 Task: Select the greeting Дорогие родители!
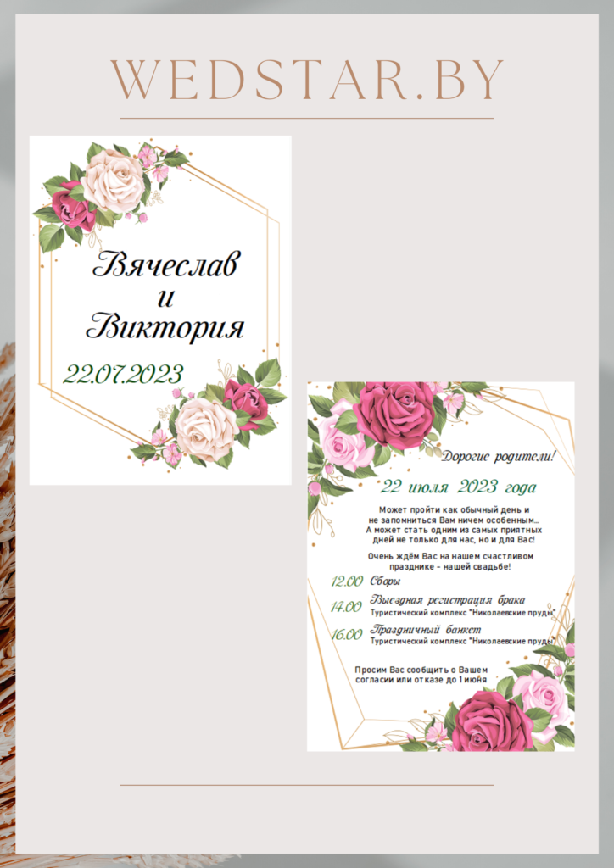pos(500,457)
